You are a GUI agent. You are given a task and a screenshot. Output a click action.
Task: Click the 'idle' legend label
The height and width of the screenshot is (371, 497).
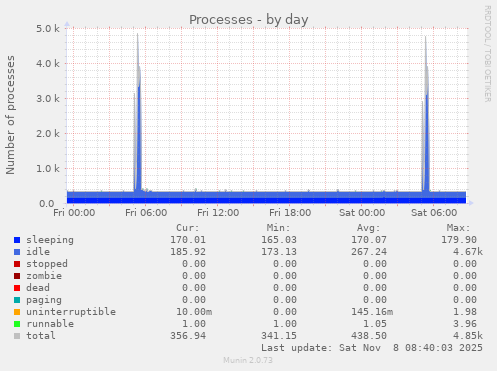point(38,252)
